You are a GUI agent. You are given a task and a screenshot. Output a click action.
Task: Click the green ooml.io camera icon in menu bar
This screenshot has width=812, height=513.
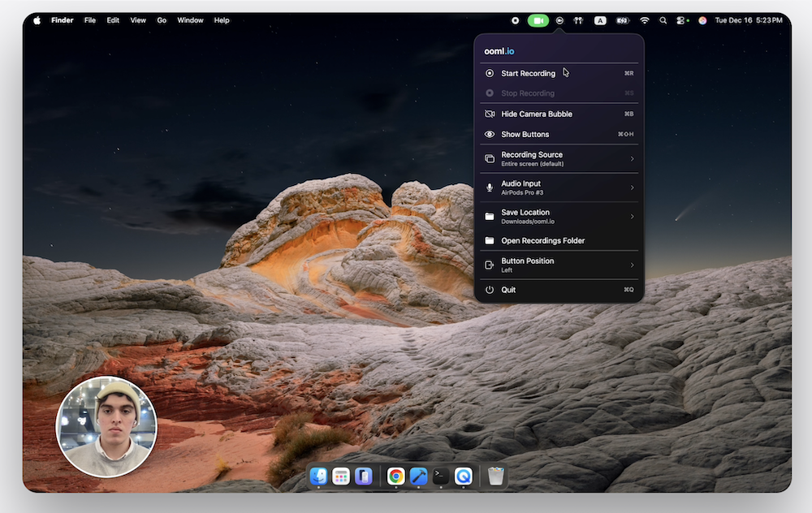537,20
